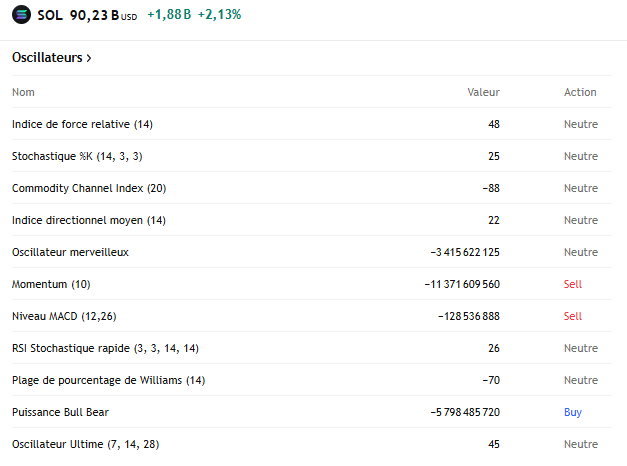This screenshot has height=466, width=627.
Task: Click the Nom column header
Action: [23, 92]
